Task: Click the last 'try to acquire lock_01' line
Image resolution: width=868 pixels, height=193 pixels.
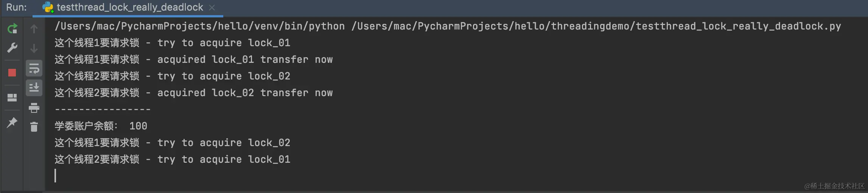Action: click(x=173, y=159)
